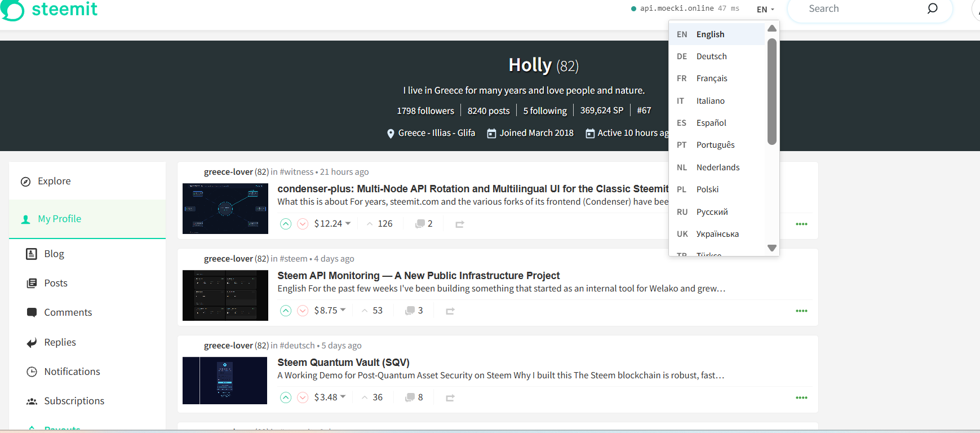Open the Steem Quantum Vault thumbnail
Image resolution: width=980 pixels, height=433 pixels.
tap(225, 381)
